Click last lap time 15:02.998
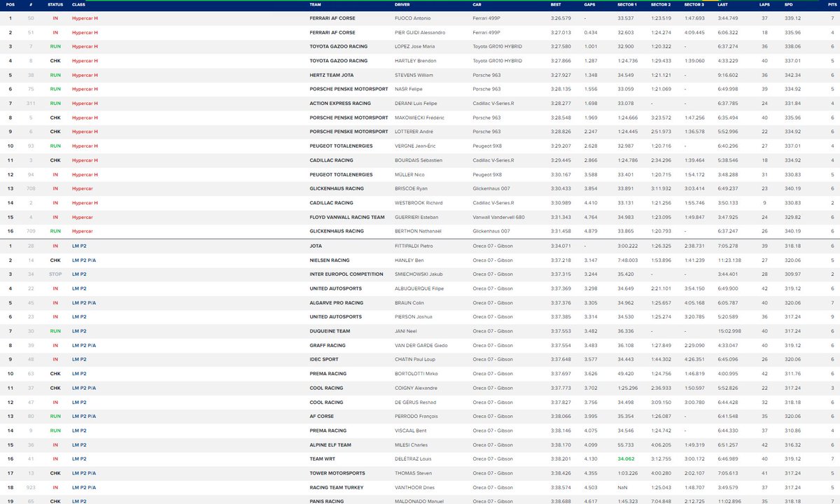 click(729, 331)
